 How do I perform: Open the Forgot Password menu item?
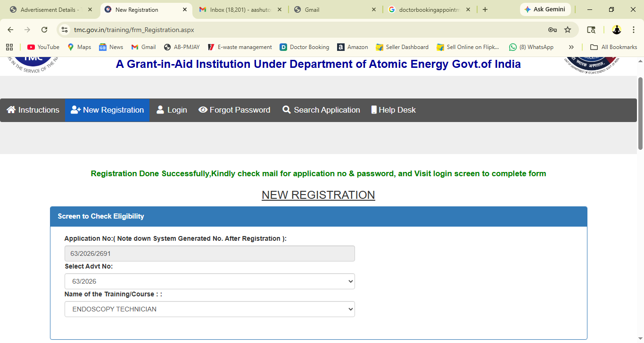tap(234, 110)
